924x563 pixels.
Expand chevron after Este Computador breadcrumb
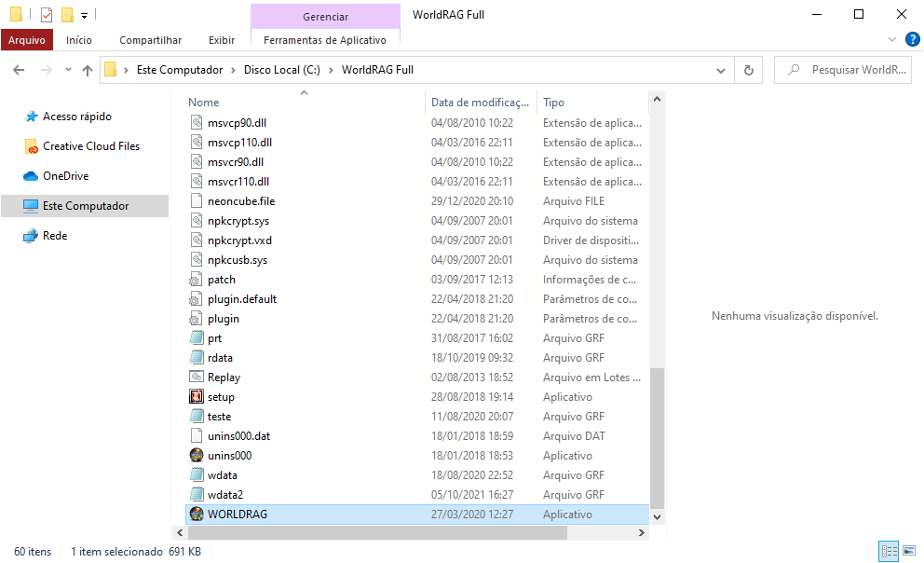tap(233, 70)
